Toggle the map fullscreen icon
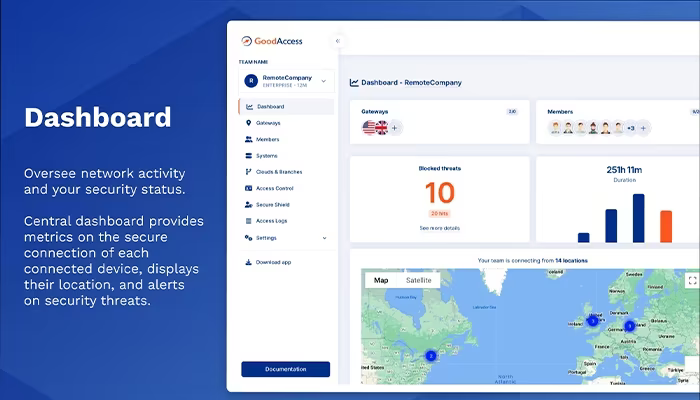 pyautogui.click(x=692, y=280)
